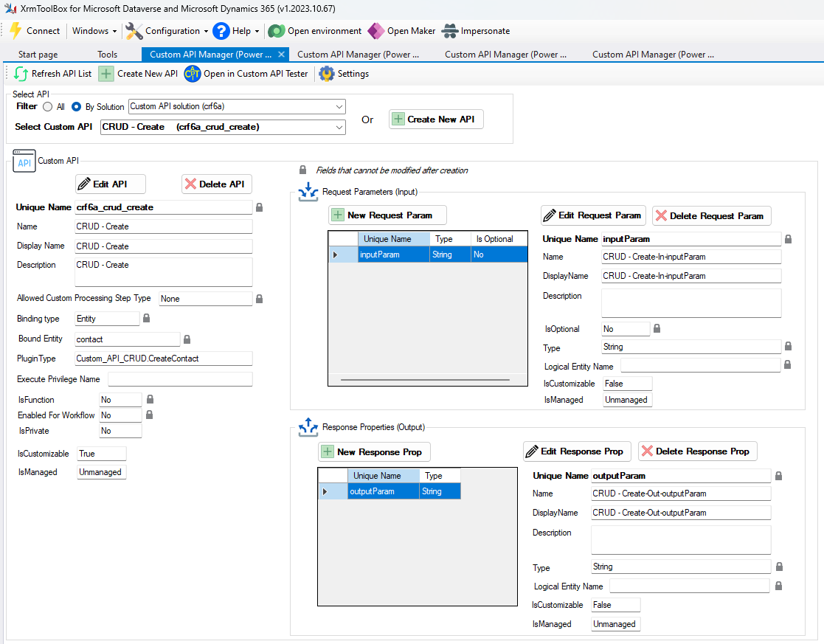Click the XrmToolBox title bar app icon
824x644 pixels.
click(10, 8)
